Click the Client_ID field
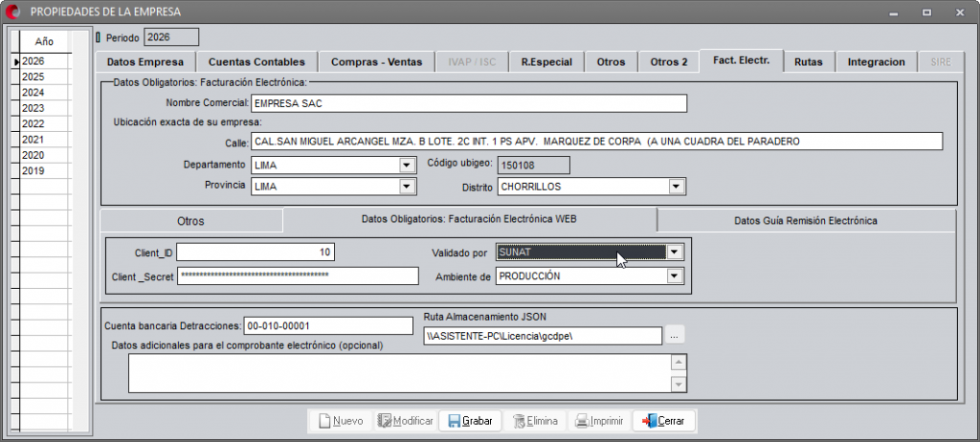Viewport: 980px width, 442px height. click(256, 252)
